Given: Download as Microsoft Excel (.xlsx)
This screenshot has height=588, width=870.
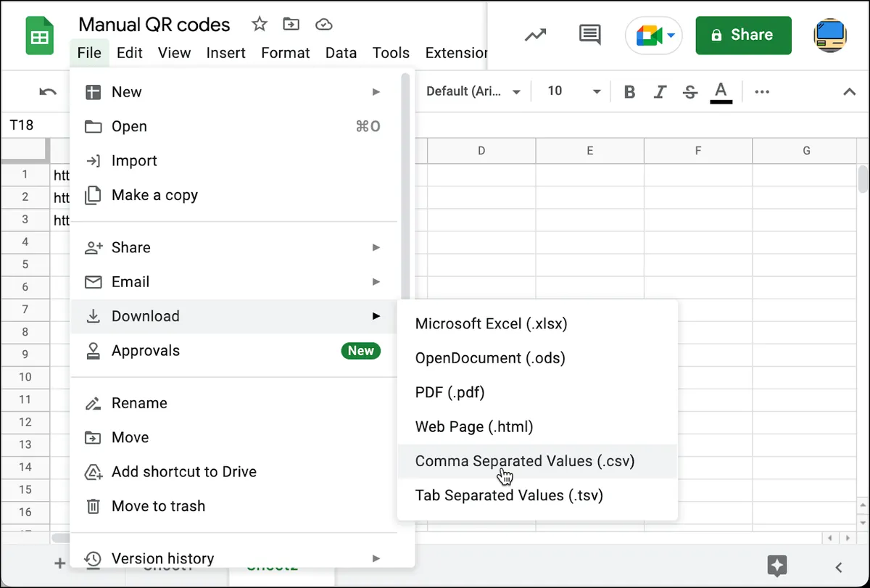Looking at the screenshot, I should [537, 323].
